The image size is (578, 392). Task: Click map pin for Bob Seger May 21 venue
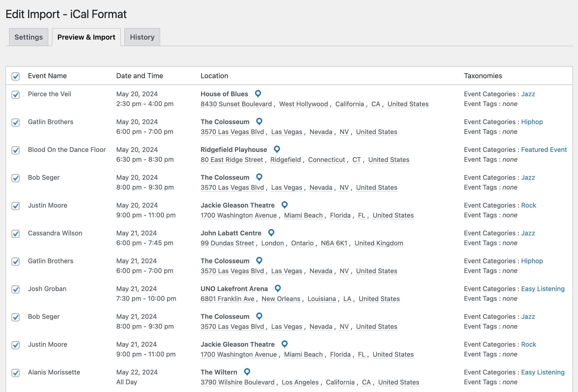(x=259, y=316)
